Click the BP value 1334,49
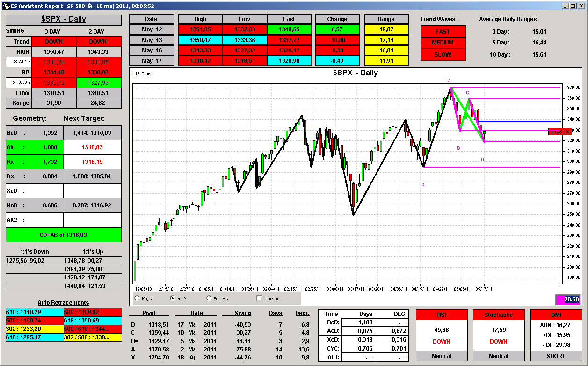Screen dimensions: 588x366 [x=54, y=72]
